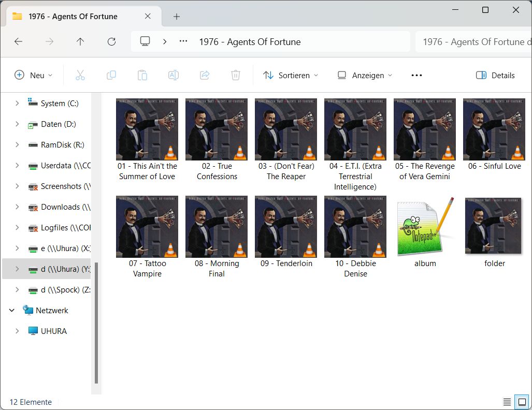The height and width of the screenshot is (410, 532).
Task: Expand the Downloads drive node
Action: click(17, 207)
